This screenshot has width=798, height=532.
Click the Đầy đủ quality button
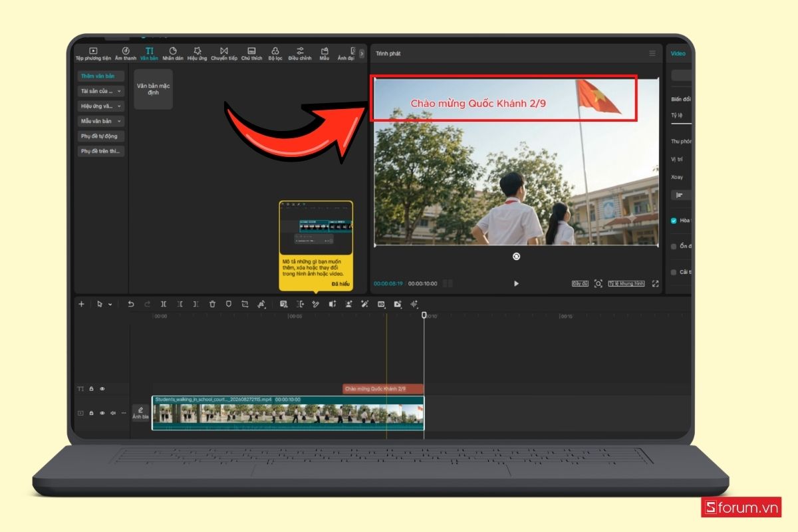(x=580, y=283)
